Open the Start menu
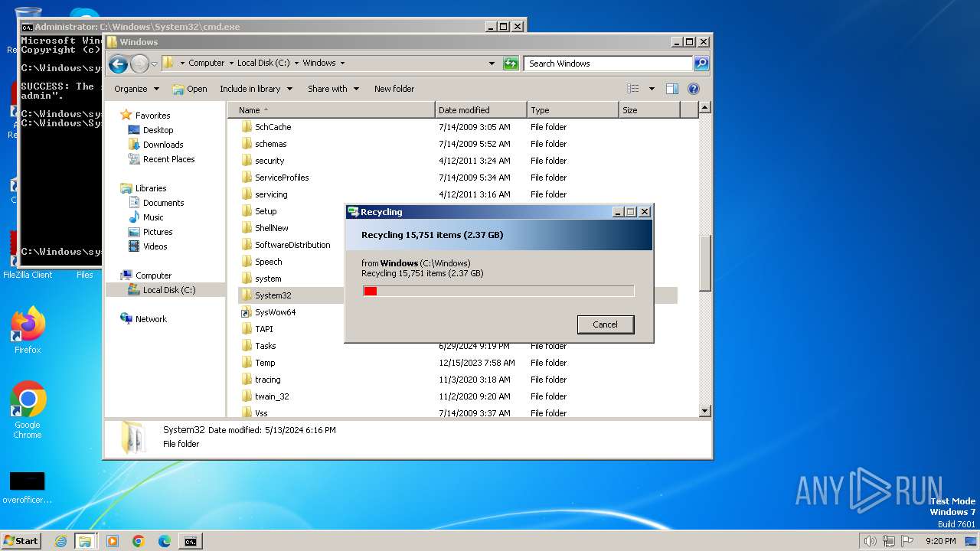The height and width of the screenshot is (551, 980). pos(21,541)
